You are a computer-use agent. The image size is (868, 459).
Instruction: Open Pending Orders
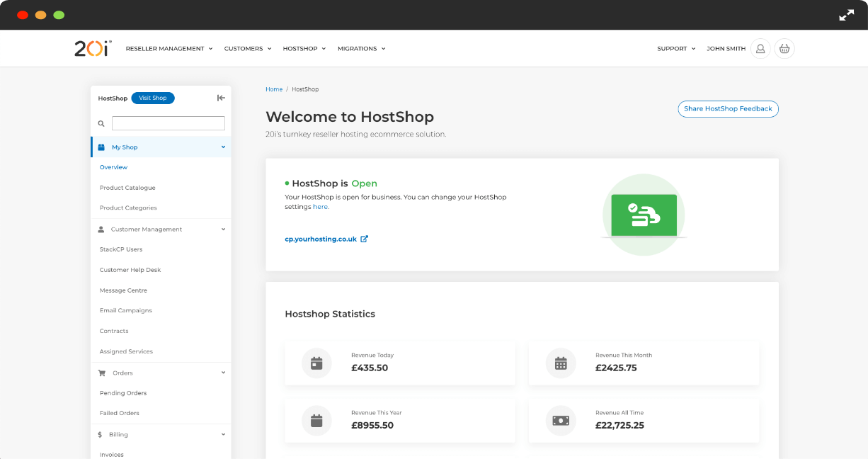[x=123, y=393]
